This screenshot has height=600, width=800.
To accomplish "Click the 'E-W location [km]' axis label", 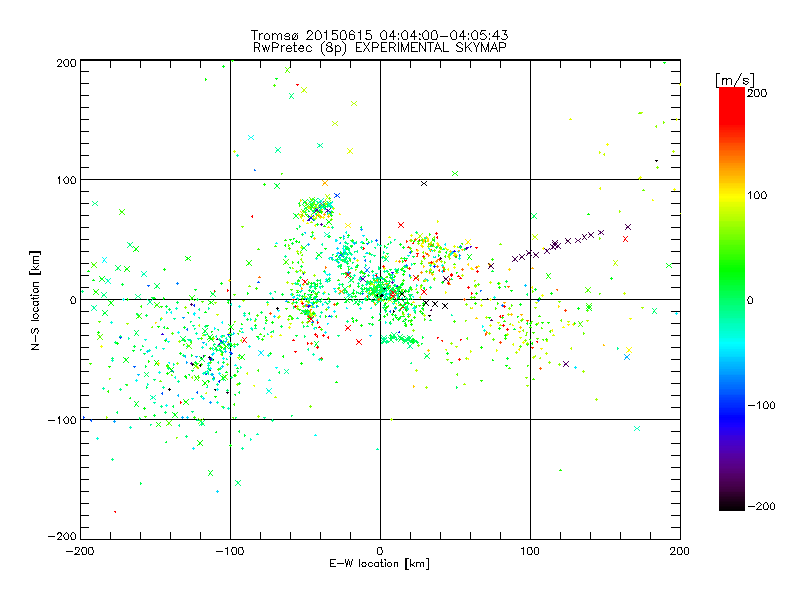I will tap(379, 563).
